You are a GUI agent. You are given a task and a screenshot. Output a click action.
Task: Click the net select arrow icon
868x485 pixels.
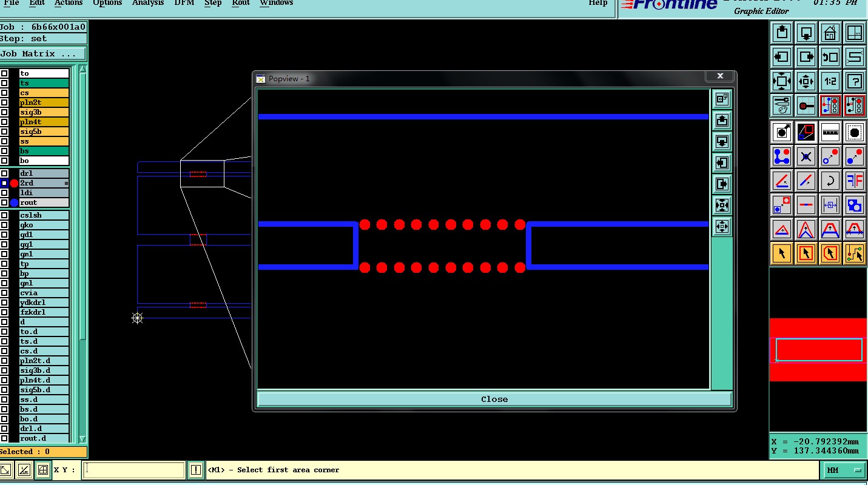point(854,253)
